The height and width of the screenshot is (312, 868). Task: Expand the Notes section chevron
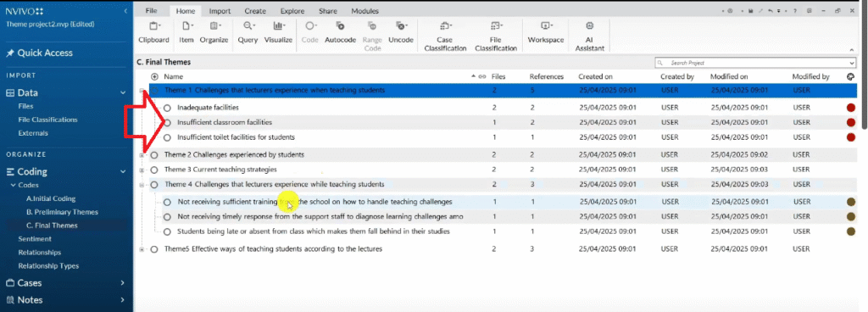pos(122,300)
